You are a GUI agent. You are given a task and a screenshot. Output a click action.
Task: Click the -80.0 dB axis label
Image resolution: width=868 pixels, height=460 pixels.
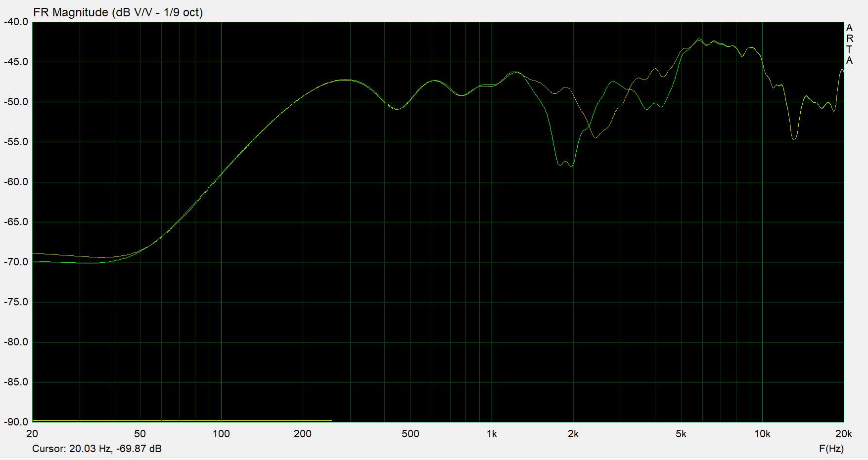tap(16, 342)
